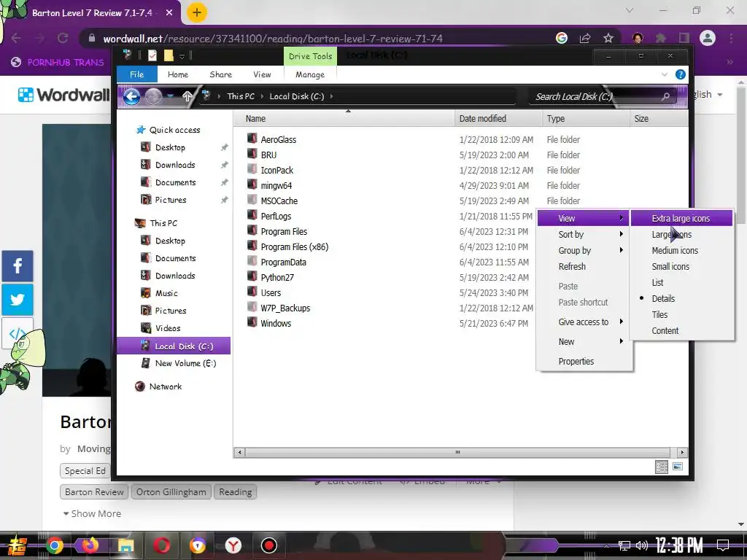Viewport: 747px width, 560px height.
Task: Click the horizontal scrollbar thumb
Action: coord(457,452)
